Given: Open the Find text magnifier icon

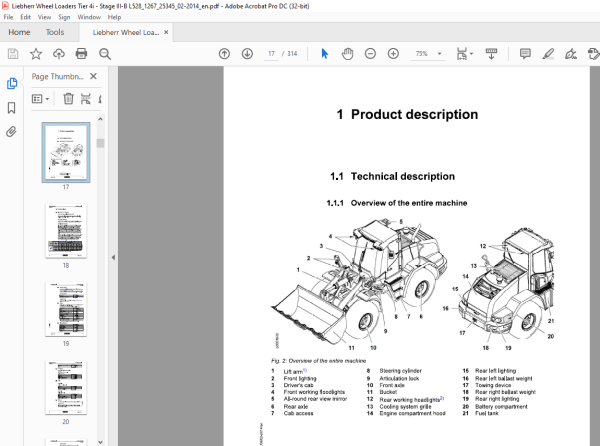Looking at the screenshot, I should (104, 54).
